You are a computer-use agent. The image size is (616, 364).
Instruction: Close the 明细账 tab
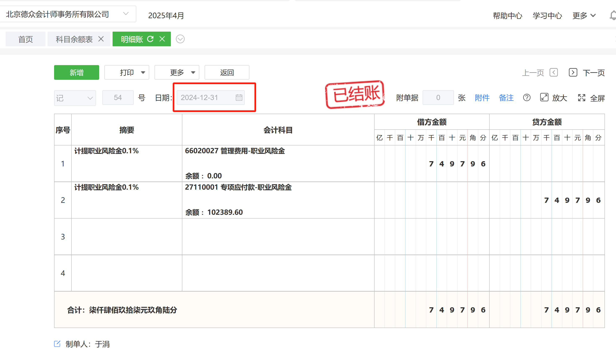pyautogui.click(x=162, y=39)
